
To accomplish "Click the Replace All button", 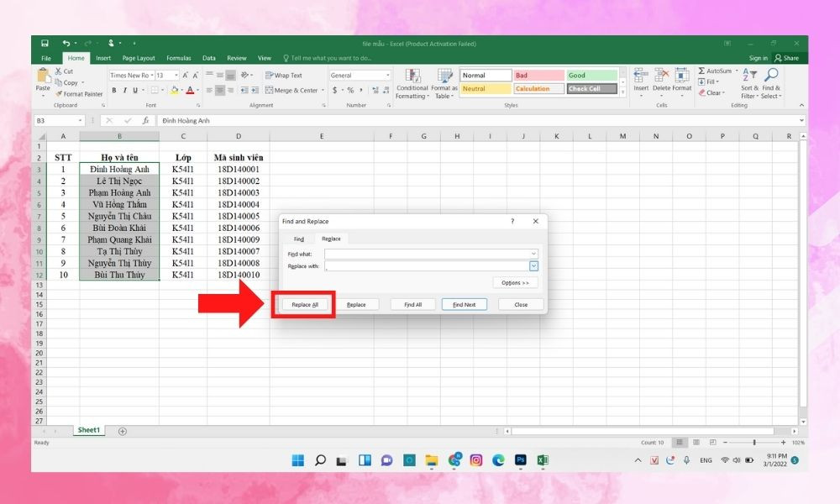I will pos(305,305).
